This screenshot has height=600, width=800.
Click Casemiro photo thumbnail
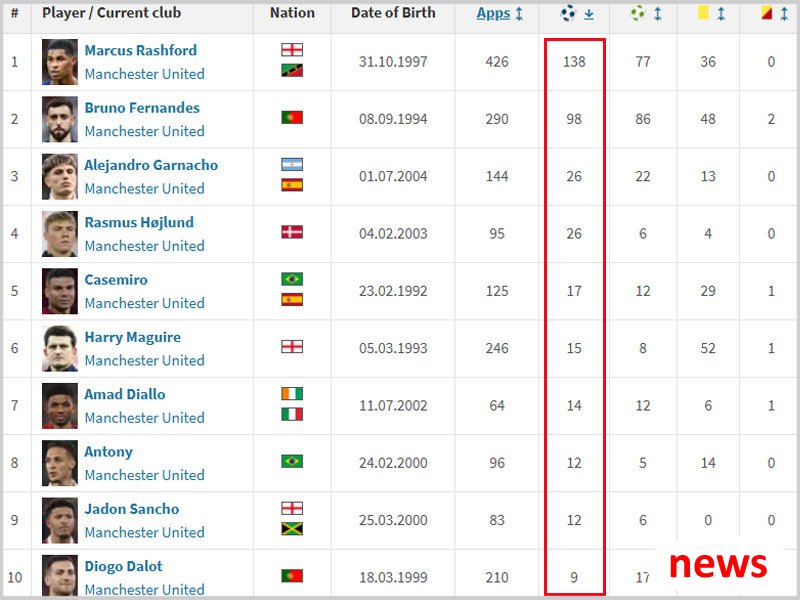click(x=60, y=291)
